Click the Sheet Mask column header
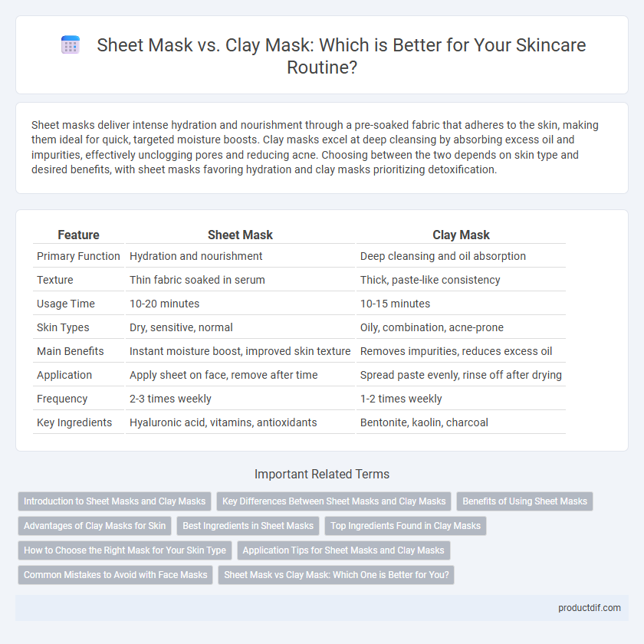The width and height of the screenshot is (644, 644). pos(240,235)
